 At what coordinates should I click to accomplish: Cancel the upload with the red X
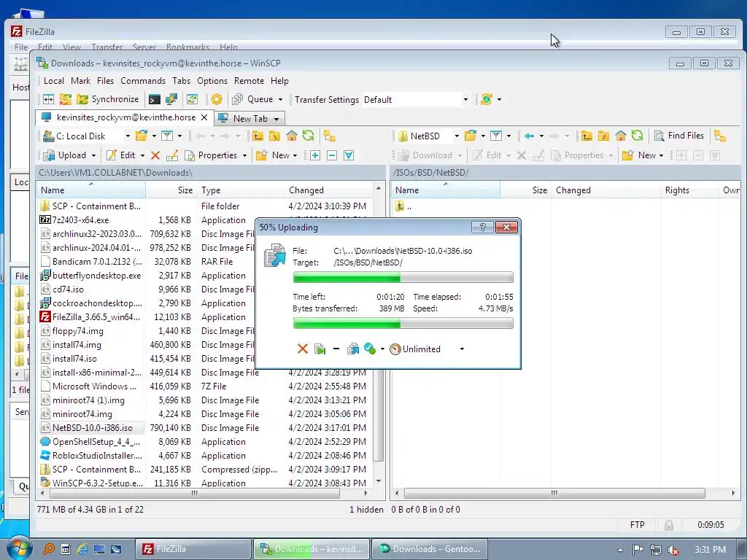(303, 349)
